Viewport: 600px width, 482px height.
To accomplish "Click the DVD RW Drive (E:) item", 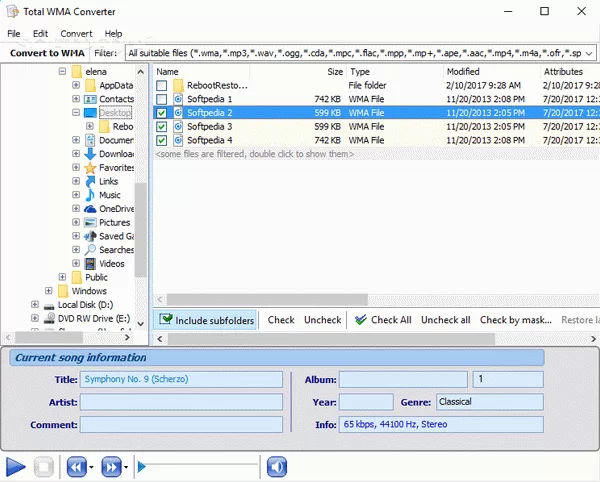I will click(93, 318).
